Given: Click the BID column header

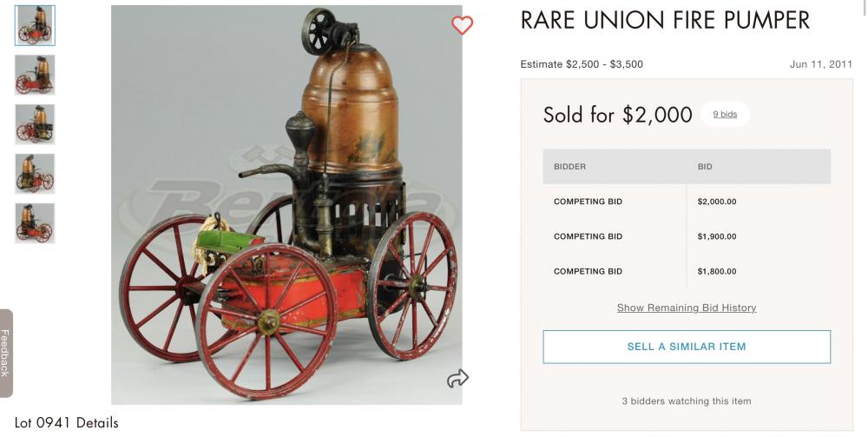Looking at the screenshot, I should click(x=705, y=166).
